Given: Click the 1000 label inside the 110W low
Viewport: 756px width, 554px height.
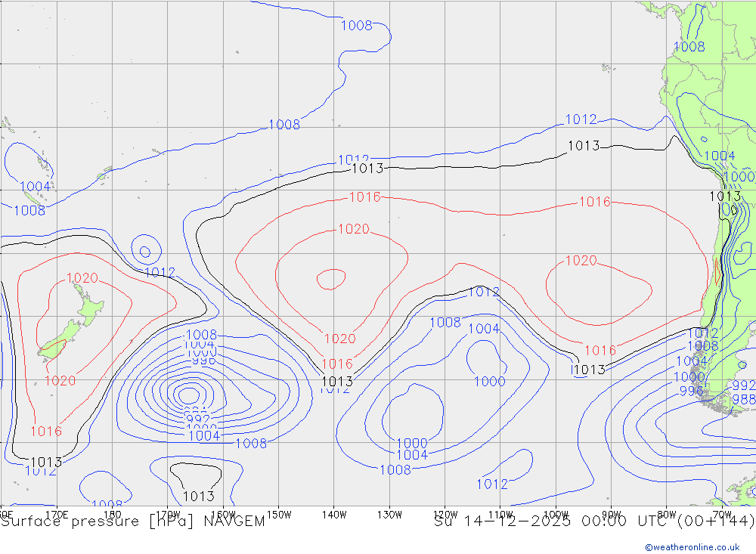Looking at the screenshot, I should point(489,382).
